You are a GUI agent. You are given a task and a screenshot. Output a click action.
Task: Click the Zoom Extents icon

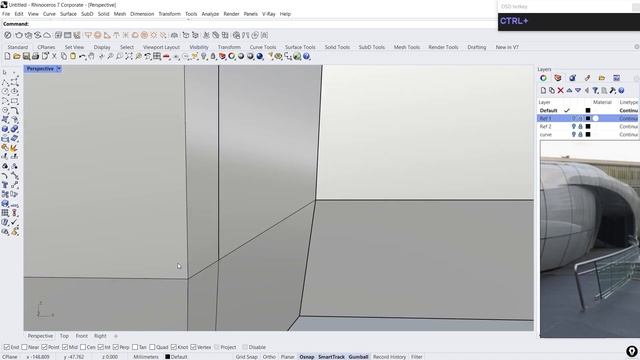[129, 56]
